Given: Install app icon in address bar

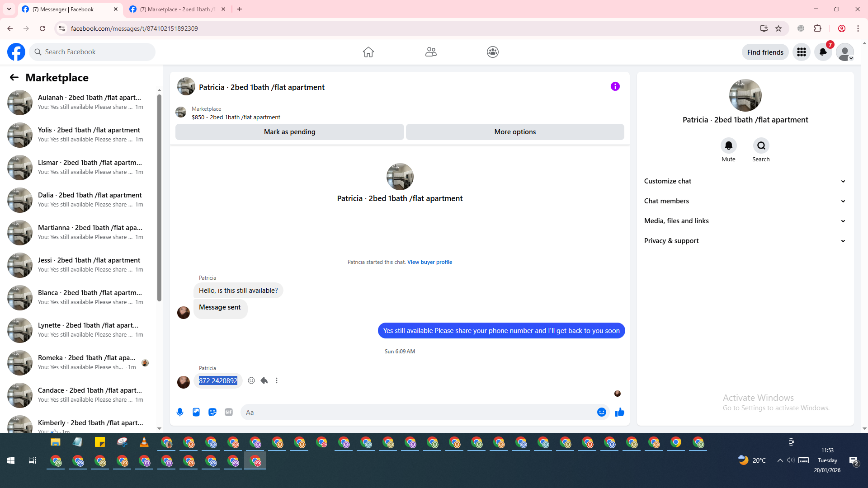Looking at the screenshot, I should [764, 28].
